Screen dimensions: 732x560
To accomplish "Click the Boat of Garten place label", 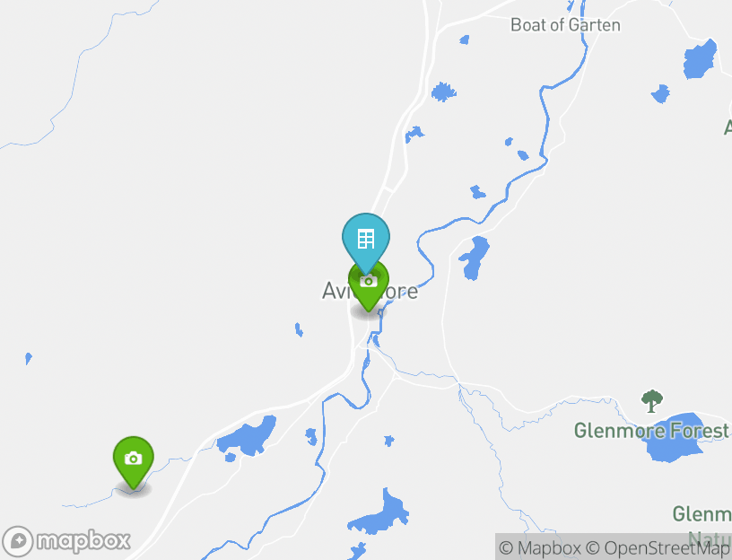I will click(565, 25).
